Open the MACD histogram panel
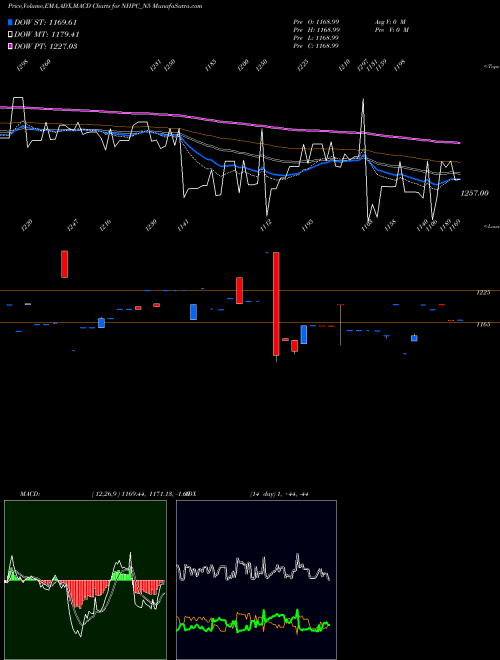The width and height of the screenshot is (500, 660). click(85, 580)
